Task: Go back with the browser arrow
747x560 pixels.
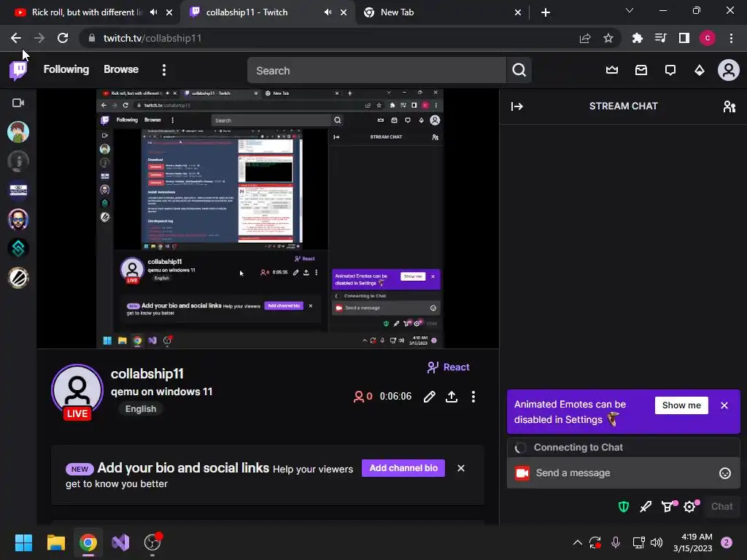Action: [x=16, y=38]
